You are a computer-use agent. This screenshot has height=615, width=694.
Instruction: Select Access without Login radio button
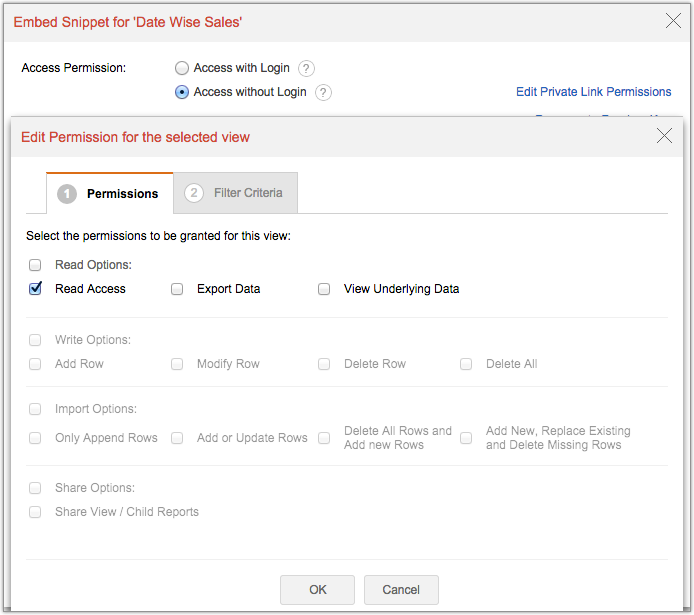pos(182,92)
